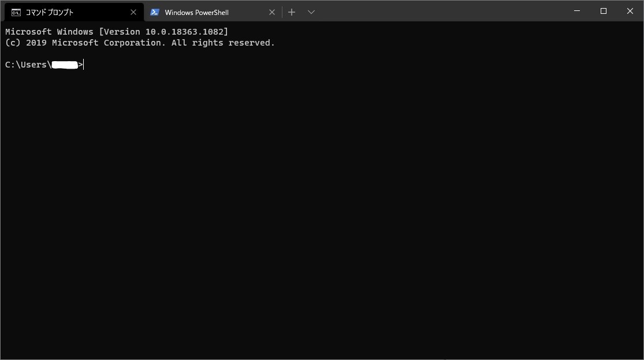Click the close icon on the Windows PowerShell tab
644x360 pixels.
[272, 12]
